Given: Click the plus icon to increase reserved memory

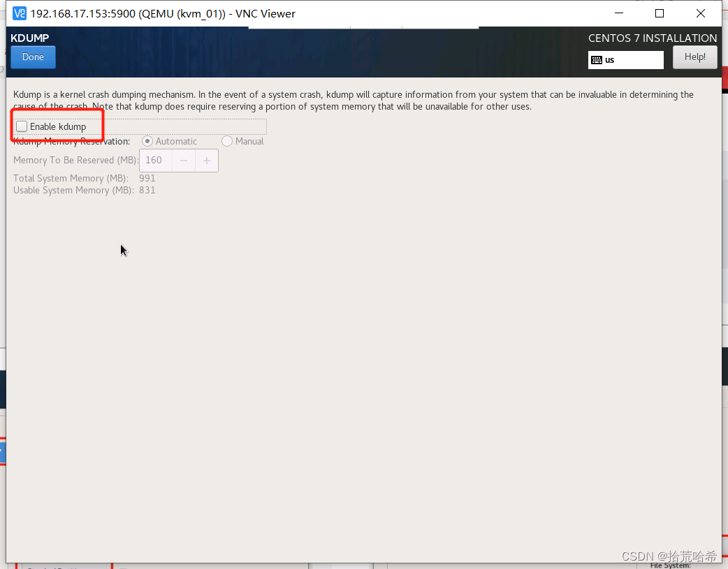Looking at the screenshot, I should [x=206, y=160].
